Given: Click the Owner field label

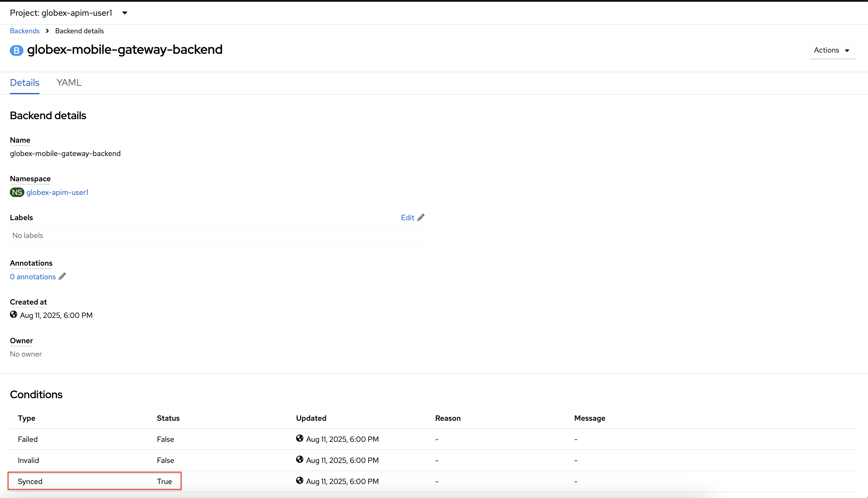Looking at the screenshot, I should tap(21, 341).
